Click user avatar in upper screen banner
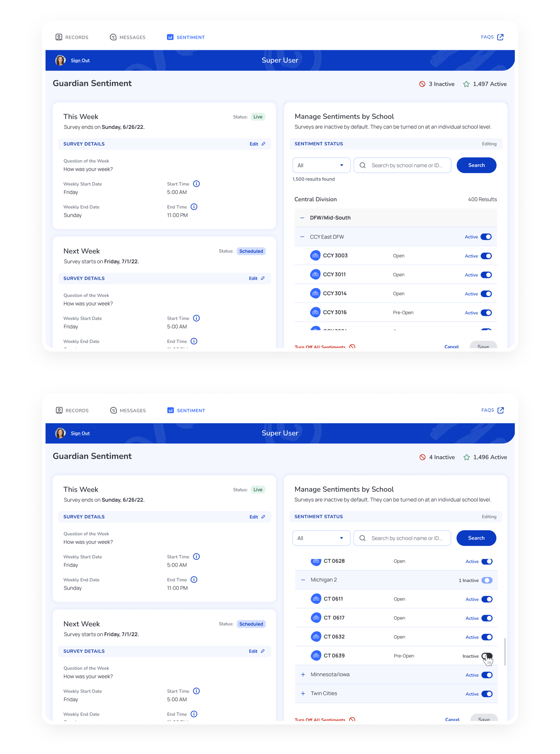The height and width of the screenshot is (754, 560). [x=60, y=60]
